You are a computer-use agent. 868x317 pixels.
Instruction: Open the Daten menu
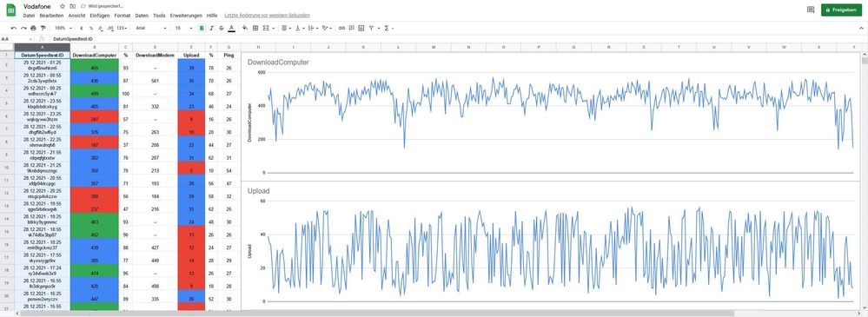click(x=142, y=16)
